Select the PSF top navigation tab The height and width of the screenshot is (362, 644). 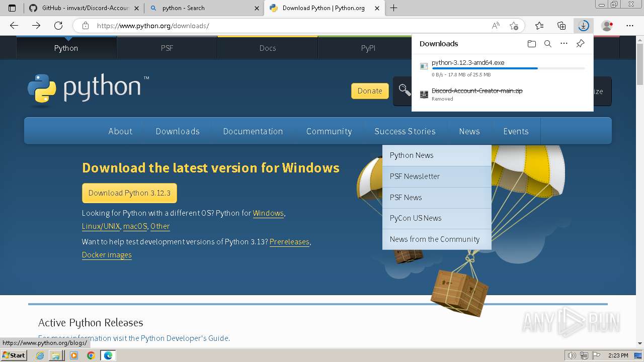(167, 48)
